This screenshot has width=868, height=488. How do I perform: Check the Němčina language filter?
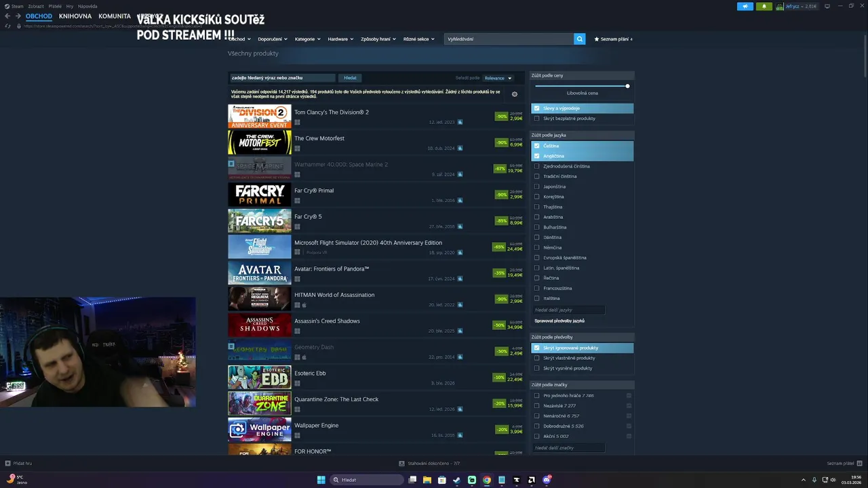(536, 247)
